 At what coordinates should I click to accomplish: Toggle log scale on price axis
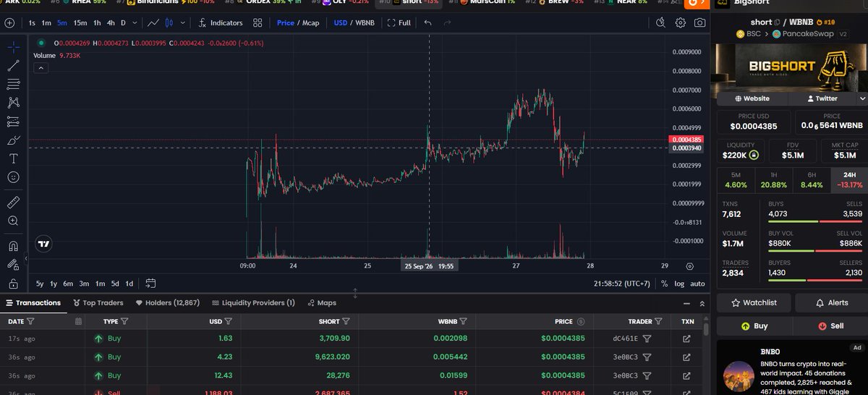[x=679, y=284]
